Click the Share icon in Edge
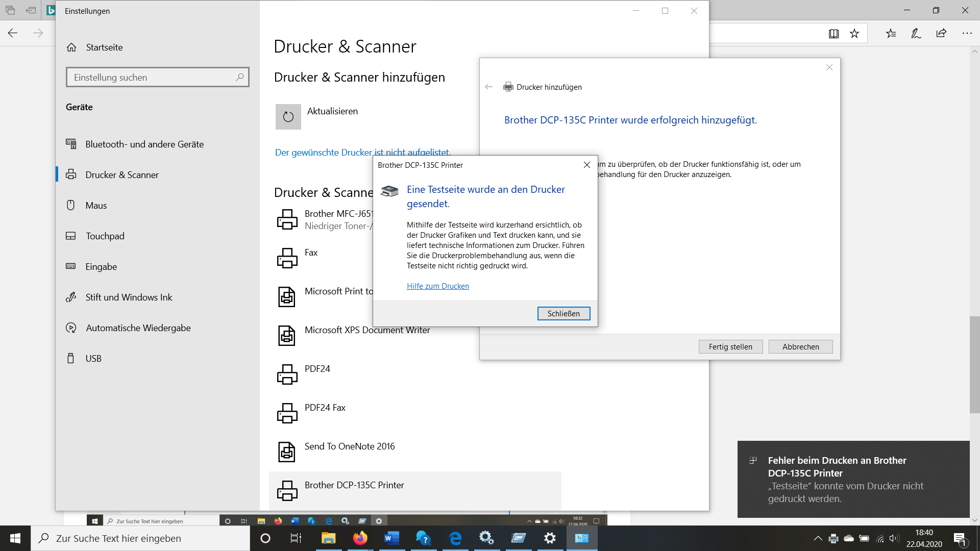This screenshot has height=551, width=980. pyautogui.click(x=941, y=34)
